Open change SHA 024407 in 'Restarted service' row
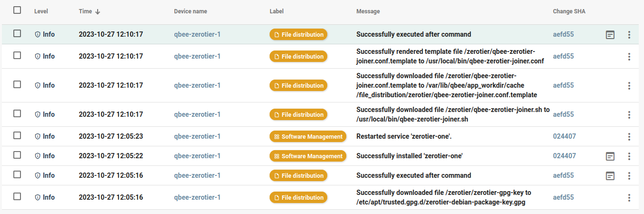644x214 pixels. [x=564, y=136]
